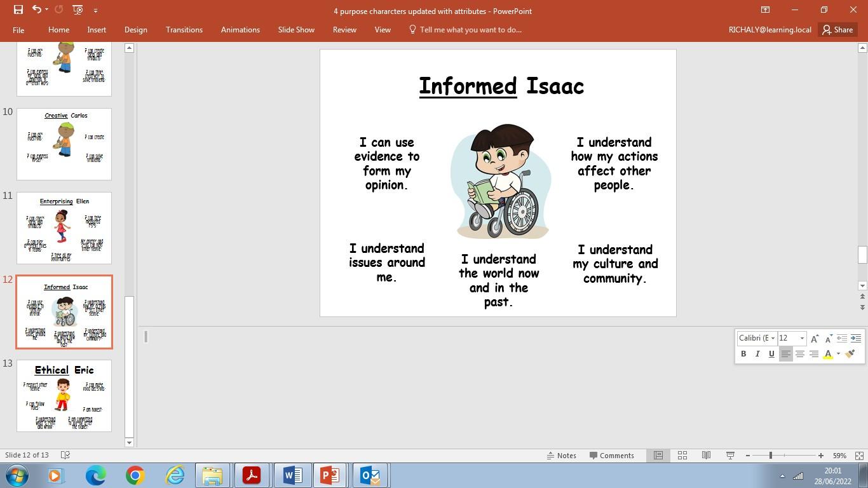Open Ribbon Display Options icon

(765, 10)
